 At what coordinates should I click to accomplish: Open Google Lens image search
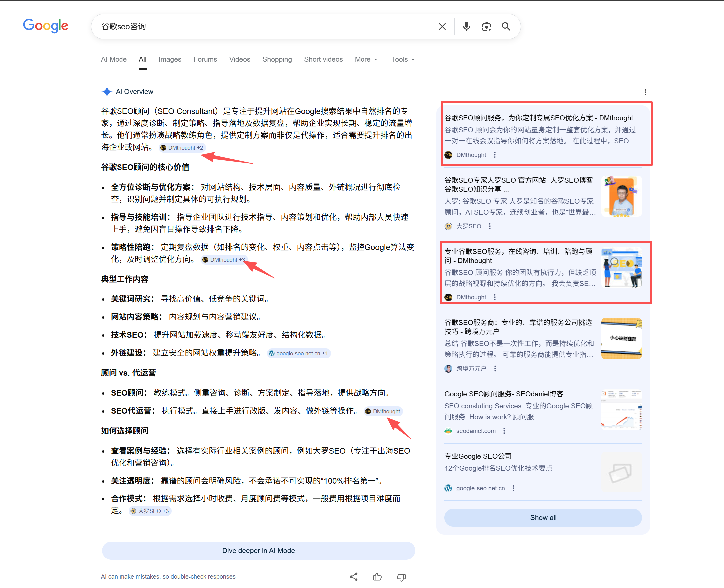(x=487, y=26)
